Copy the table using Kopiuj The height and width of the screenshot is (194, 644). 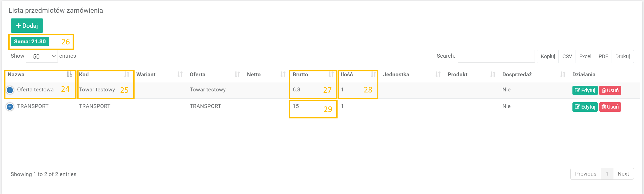pos(548,56)
